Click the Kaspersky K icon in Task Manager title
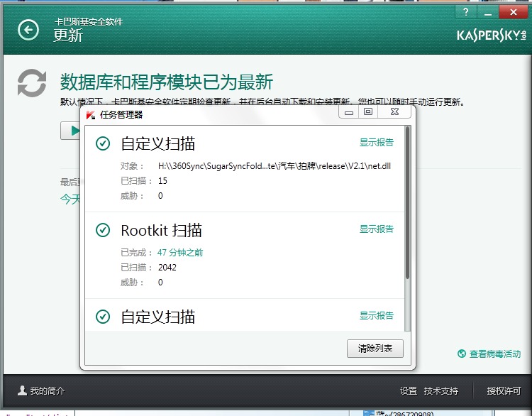Screen dimensions: 532x416 pyautogui.click(x=91, y=115)
